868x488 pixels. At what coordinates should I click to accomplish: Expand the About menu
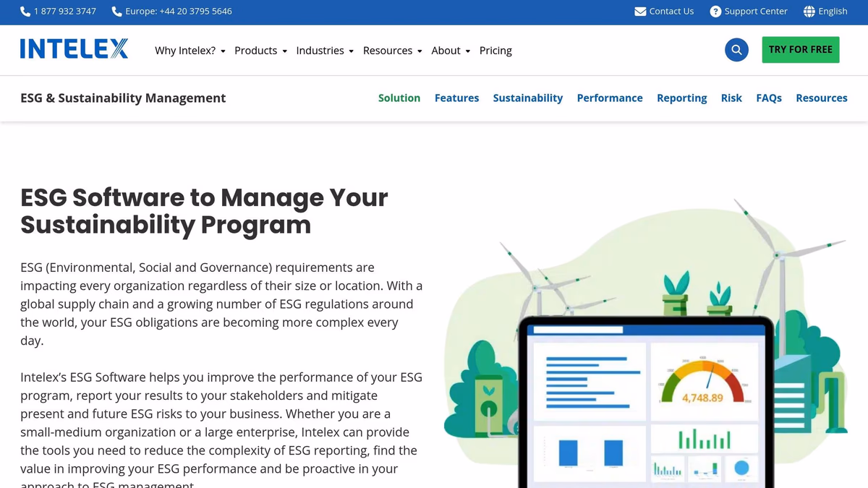451,51
